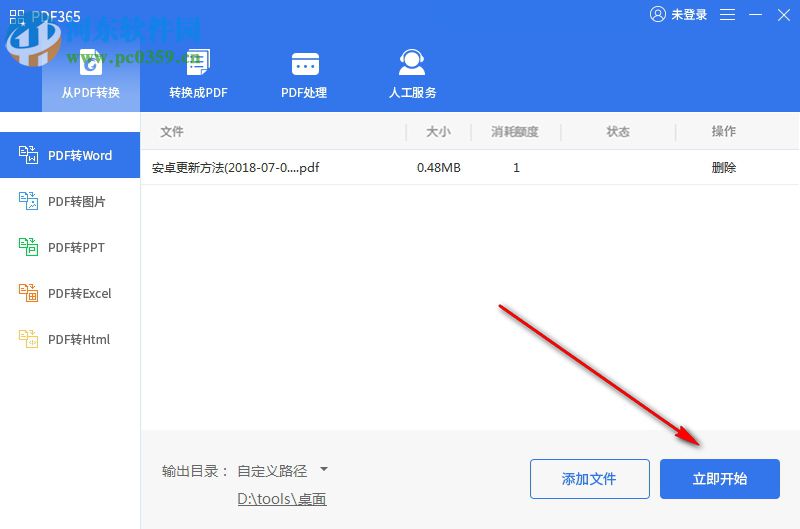Delete the 安卓更新方法 pdf file
Screen dimensions: 800x529
pos(723,167)
